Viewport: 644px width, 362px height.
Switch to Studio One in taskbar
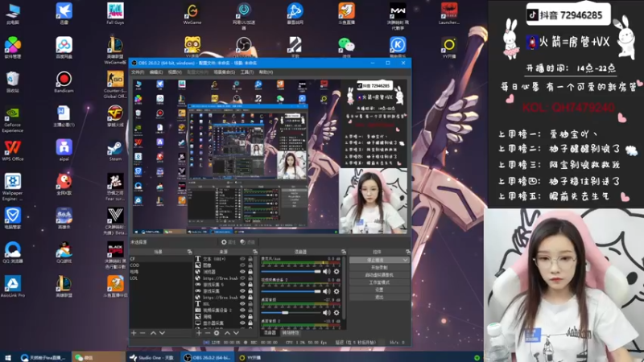point(152,357)
